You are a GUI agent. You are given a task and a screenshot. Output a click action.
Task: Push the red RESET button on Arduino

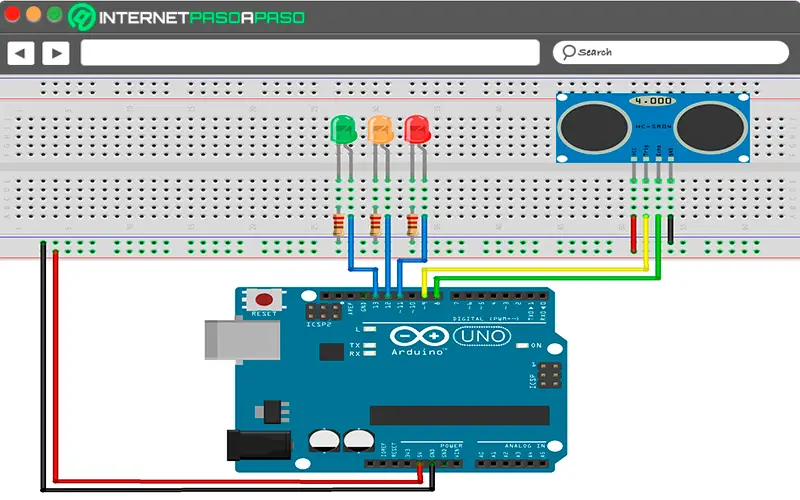tap(264, 299)
